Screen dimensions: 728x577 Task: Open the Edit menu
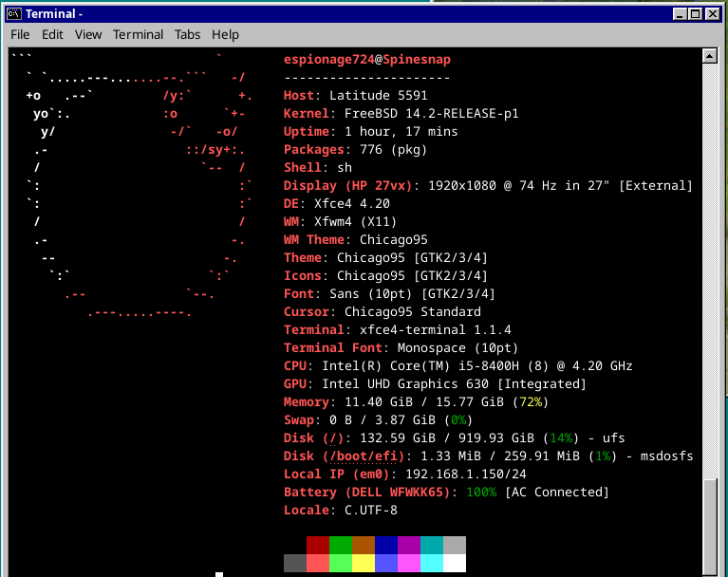click(52, 34)
